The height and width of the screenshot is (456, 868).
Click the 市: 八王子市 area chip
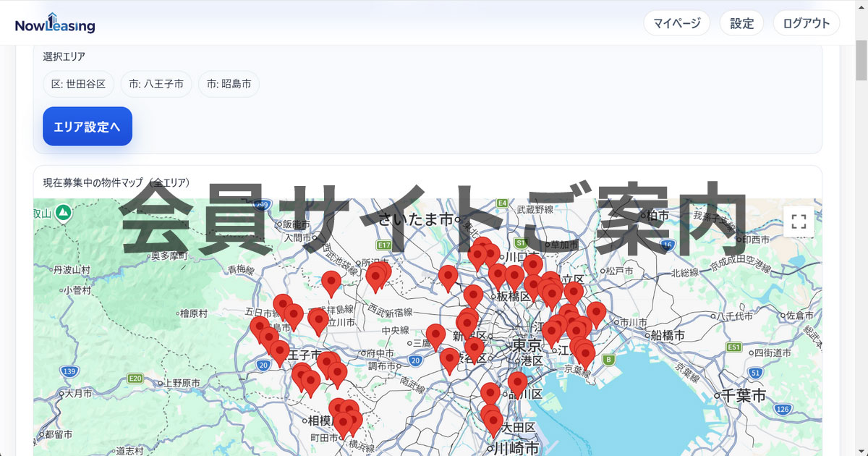pos(156,84)
